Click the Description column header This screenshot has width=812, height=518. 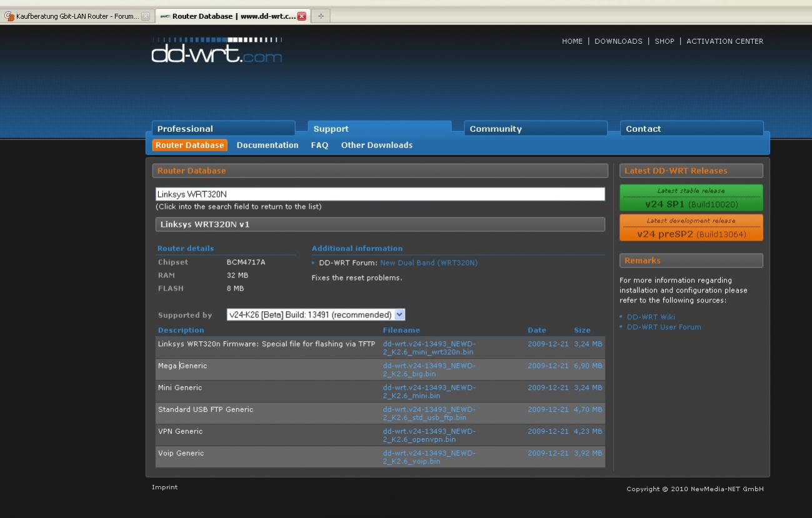point(181,331)
